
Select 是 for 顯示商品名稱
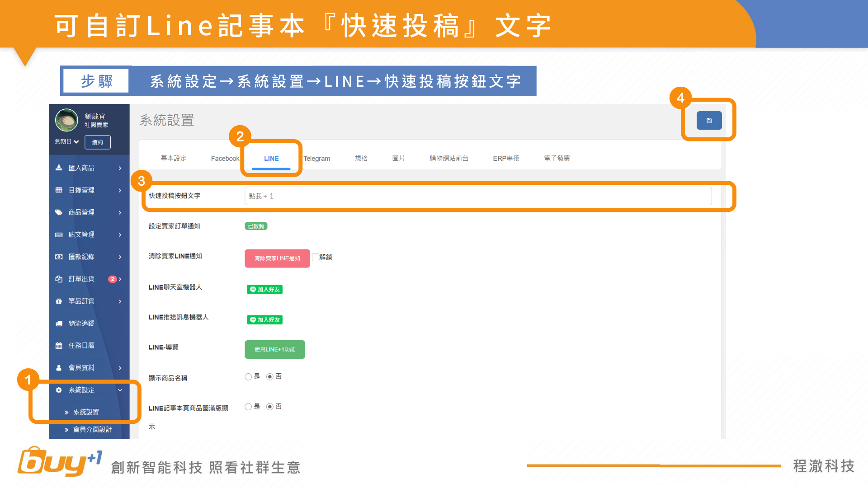tap(248, 377)
